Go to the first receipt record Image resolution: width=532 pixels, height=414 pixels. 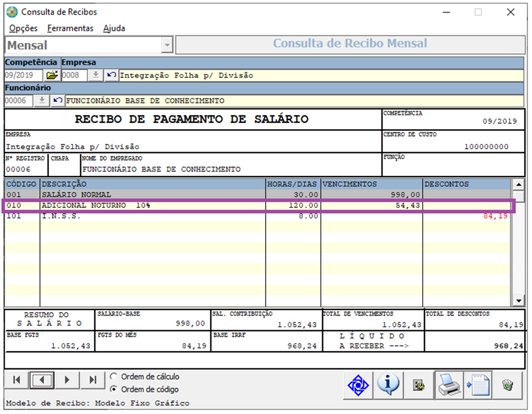coord(17,380)
